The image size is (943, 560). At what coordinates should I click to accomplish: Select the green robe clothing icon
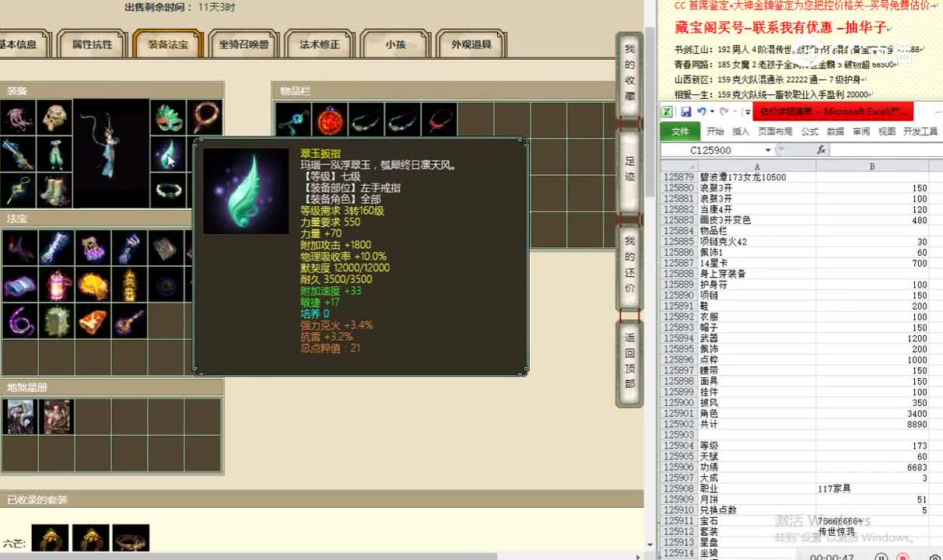tap(54, 154)
